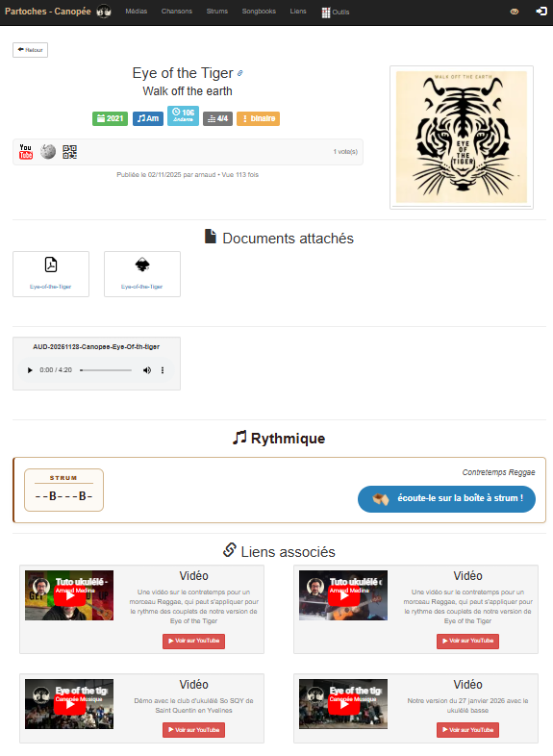Open the Inkscape Eye-of-the-Tiger document
The image size is (553, 756).
point(142,274)
